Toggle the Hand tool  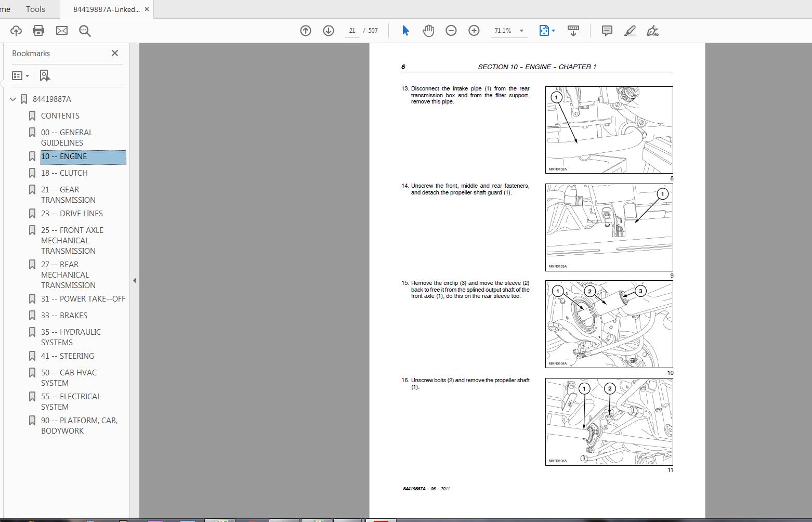tap(428, 30)
